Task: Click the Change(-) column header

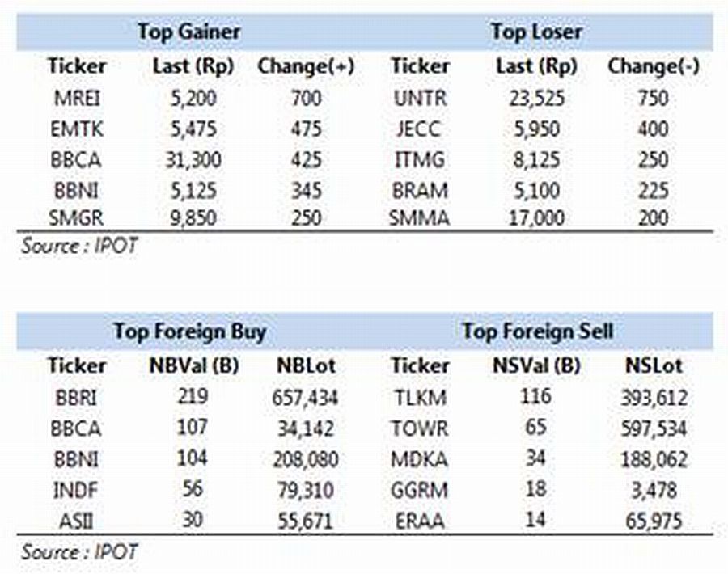Action: pyautogui.click(x=654, y=66)
